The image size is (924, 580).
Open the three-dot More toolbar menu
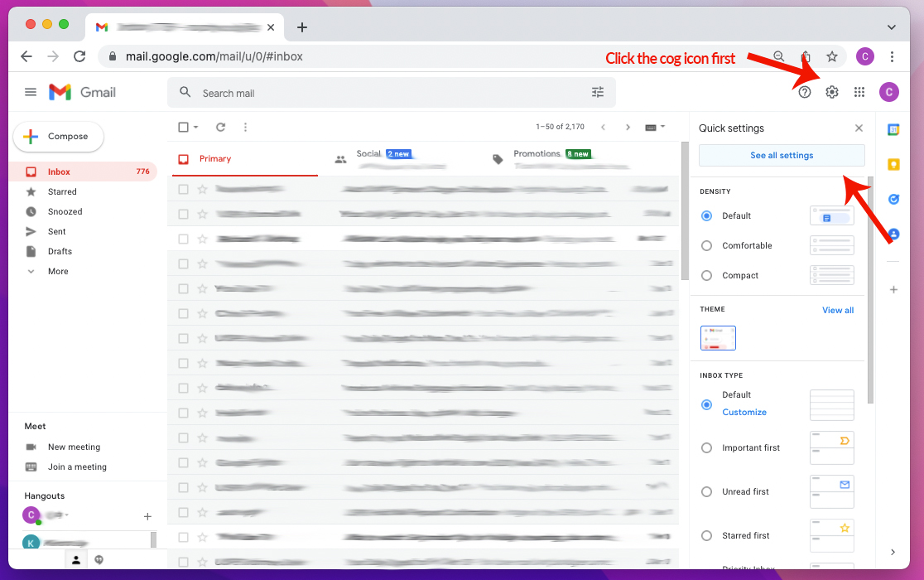[x=245, y=127]
